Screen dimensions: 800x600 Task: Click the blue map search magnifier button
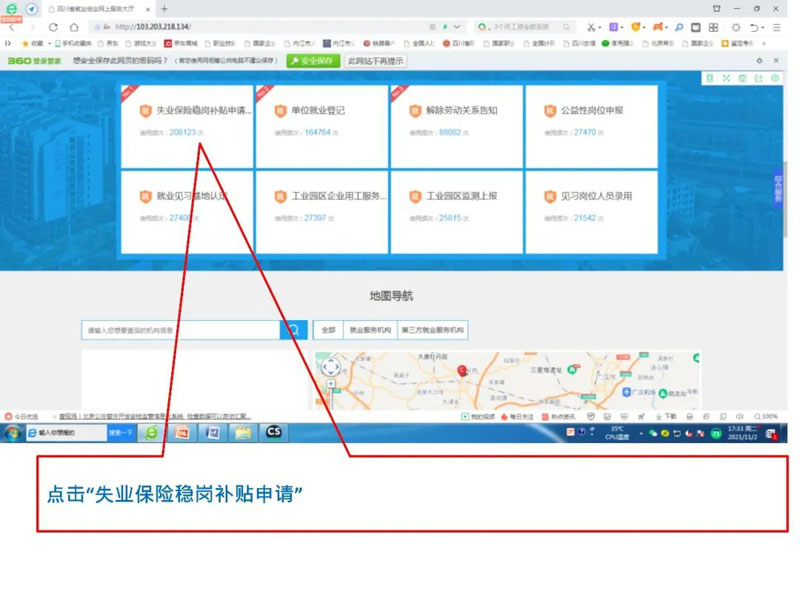294,330
